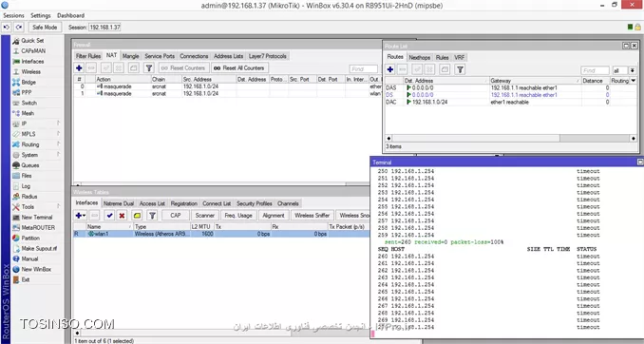Screen dimensions: 644x344
Task: Switch to Rules tab in Route List
Action: 442,58
